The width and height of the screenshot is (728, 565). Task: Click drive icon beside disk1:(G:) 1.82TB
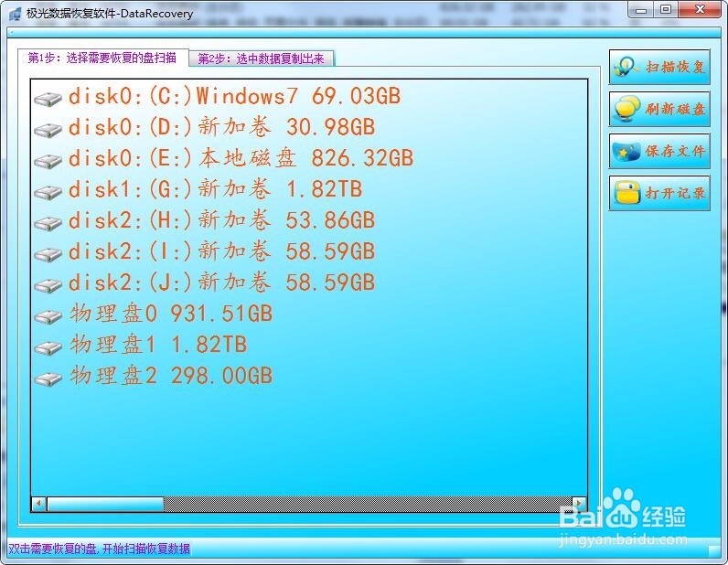[48, 192]
